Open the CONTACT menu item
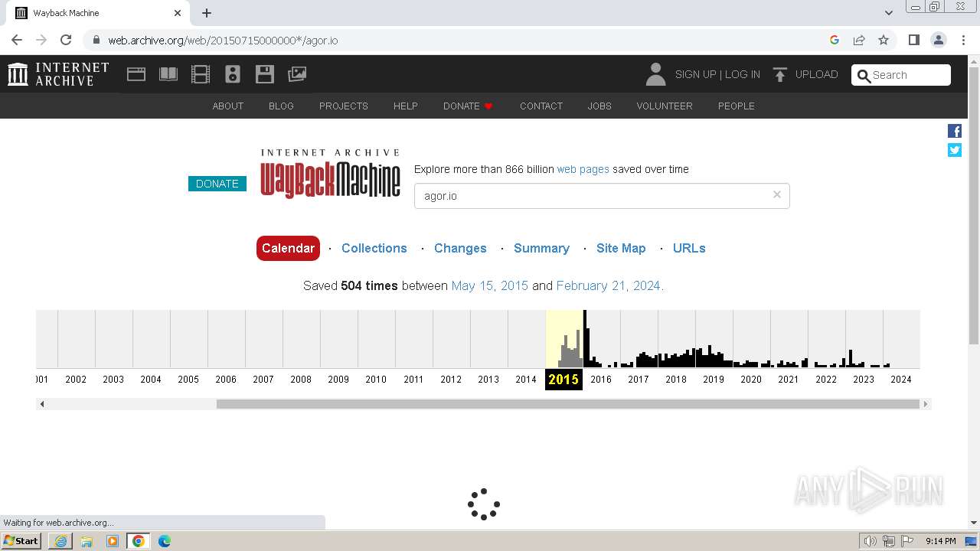 coord(541,106)
